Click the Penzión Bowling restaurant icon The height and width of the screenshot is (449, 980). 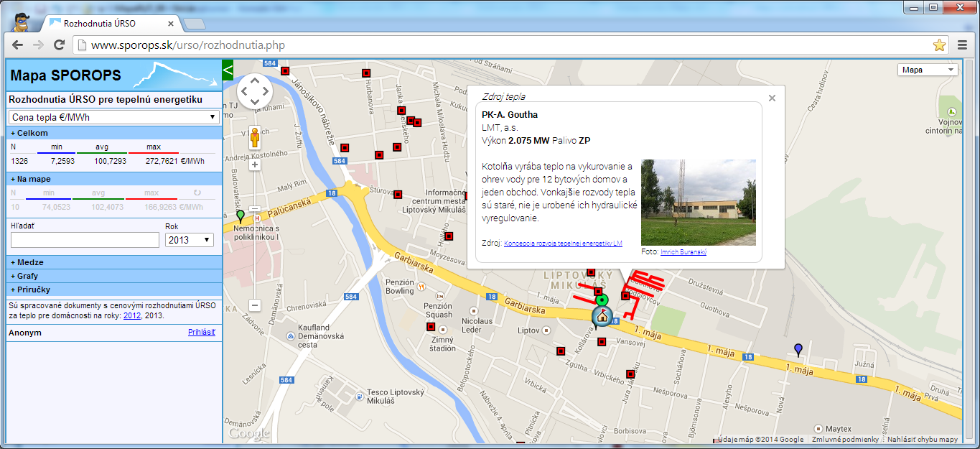[422, 287]
